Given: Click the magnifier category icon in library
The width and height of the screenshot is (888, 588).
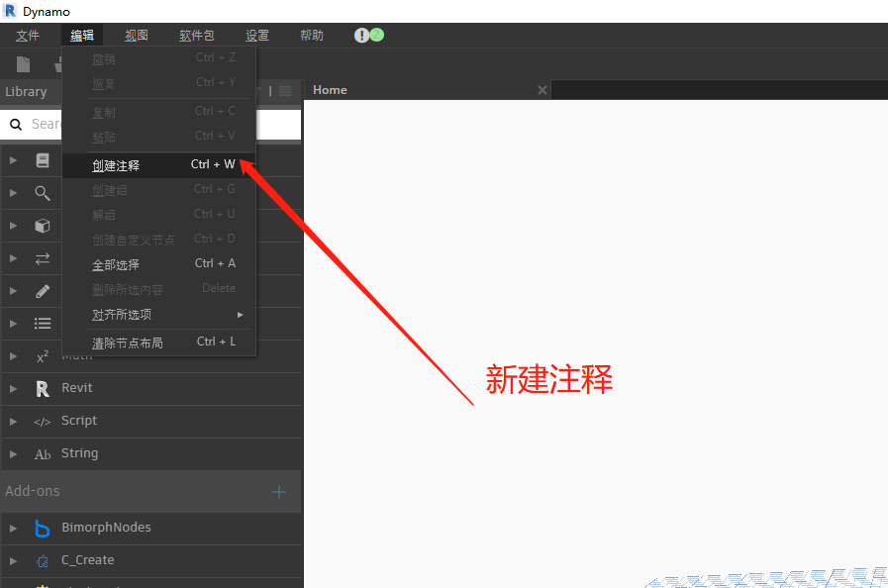Looking at the screenshot, I should pos(43,193).
